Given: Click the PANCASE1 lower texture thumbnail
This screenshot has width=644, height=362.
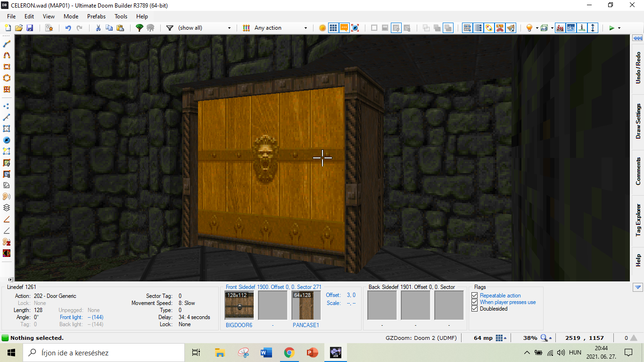Looking at the screenshot, I should (x=306, y=305).
